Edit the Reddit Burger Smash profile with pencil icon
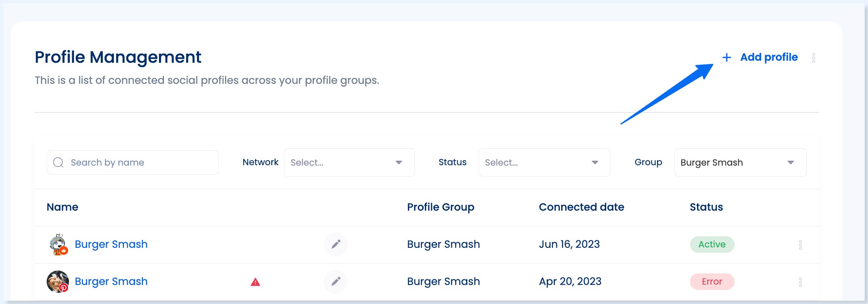The image size is (868, 304). (336, 244)
